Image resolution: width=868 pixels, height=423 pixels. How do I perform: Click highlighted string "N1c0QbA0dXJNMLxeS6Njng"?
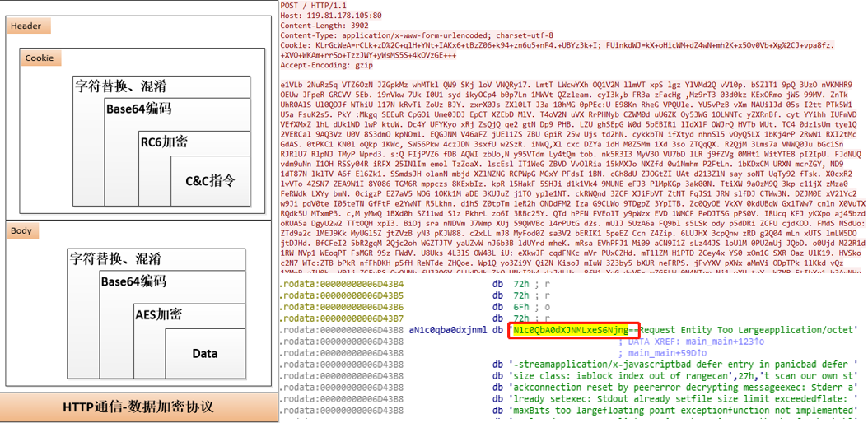tap(571, 330)
